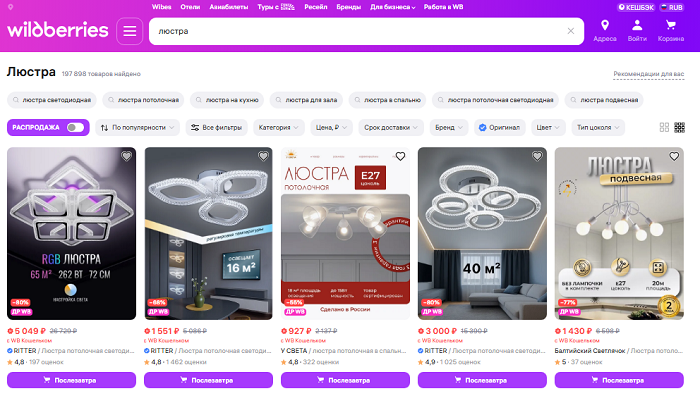
Task: Open the Авиабилеты top menu item
Action: [229, 6]
